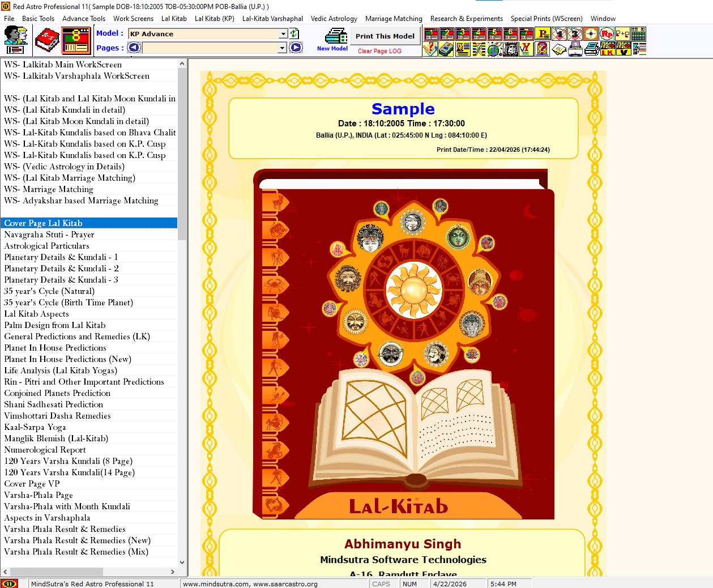The width and height of the screenshot is (713, 588).
Task: Click the Rp circular toolbar icon
Action: pos(607,34)
